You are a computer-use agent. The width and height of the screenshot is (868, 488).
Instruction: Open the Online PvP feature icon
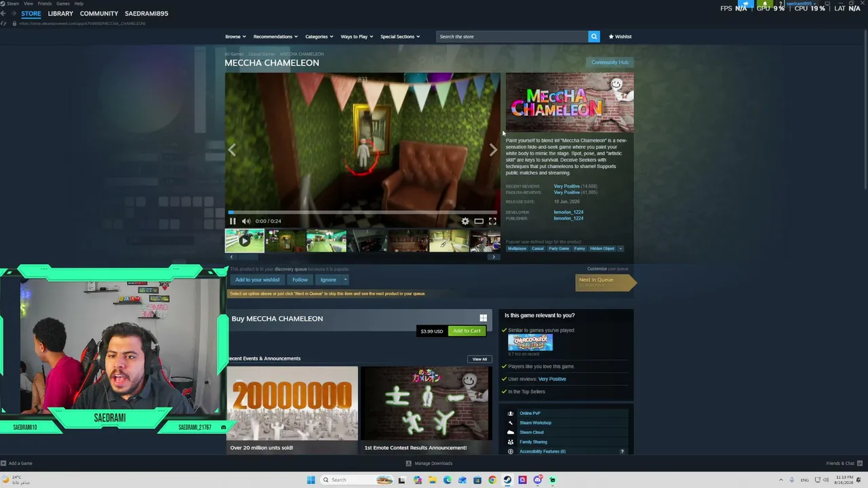(x=511, y=413)
